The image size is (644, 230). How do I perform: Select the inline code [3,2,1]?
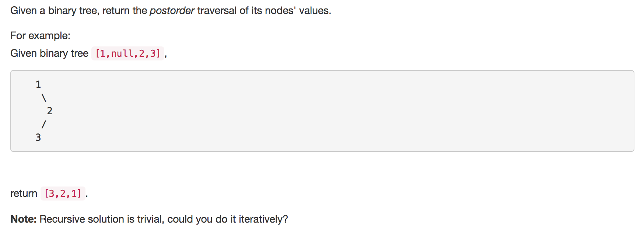click(63, 194)
